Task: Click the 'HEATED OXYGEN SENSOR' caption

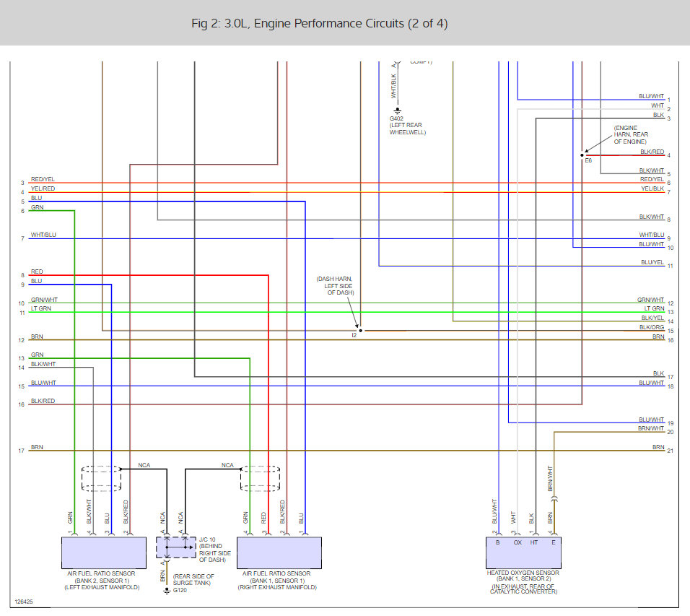Action: 523,573
